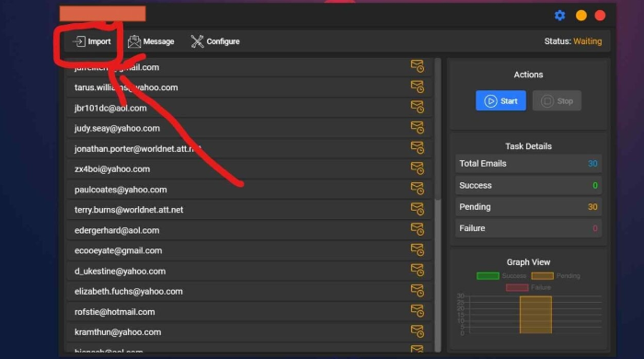Viewport: 644px width, 359px height.
Task: Toggle the orange Pending legend swatch
Action: pos(542,276)
